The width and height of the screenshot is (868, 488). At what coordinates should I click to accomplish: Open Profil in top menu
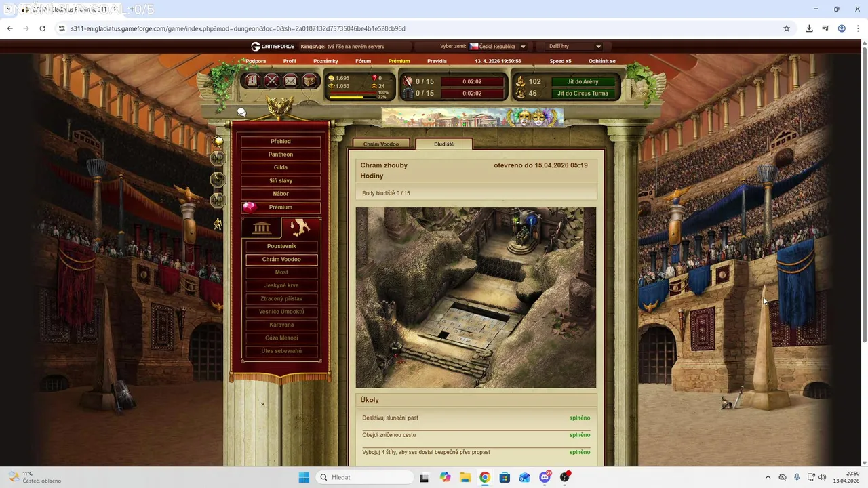290,61
